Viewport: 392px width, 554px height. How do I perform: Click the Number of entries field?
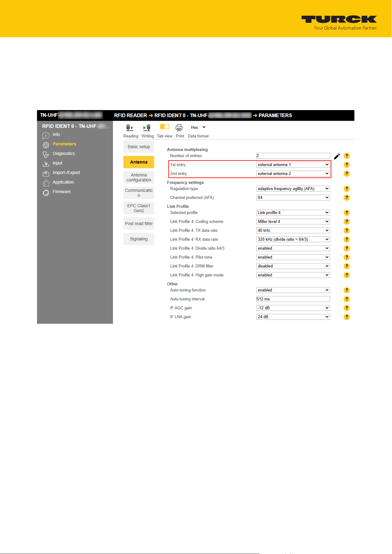293,156
